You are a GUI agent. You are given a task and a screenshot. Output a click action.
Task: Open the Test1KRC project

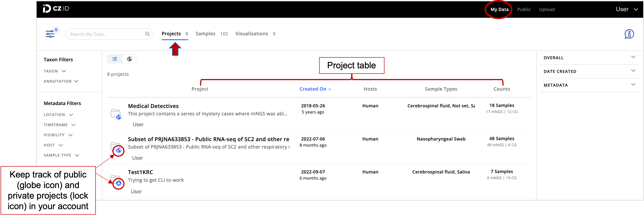click(x=140, y=172)
